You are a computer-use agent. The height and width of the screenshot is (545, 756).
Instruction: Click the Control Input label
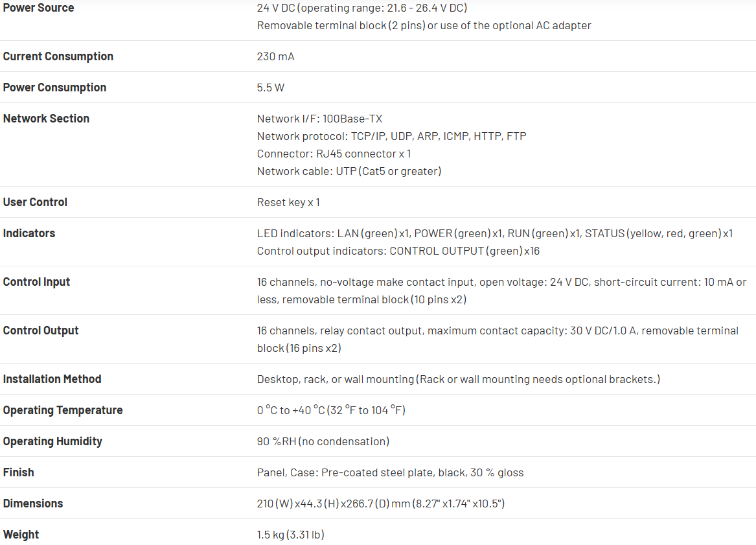pos(36,282)
